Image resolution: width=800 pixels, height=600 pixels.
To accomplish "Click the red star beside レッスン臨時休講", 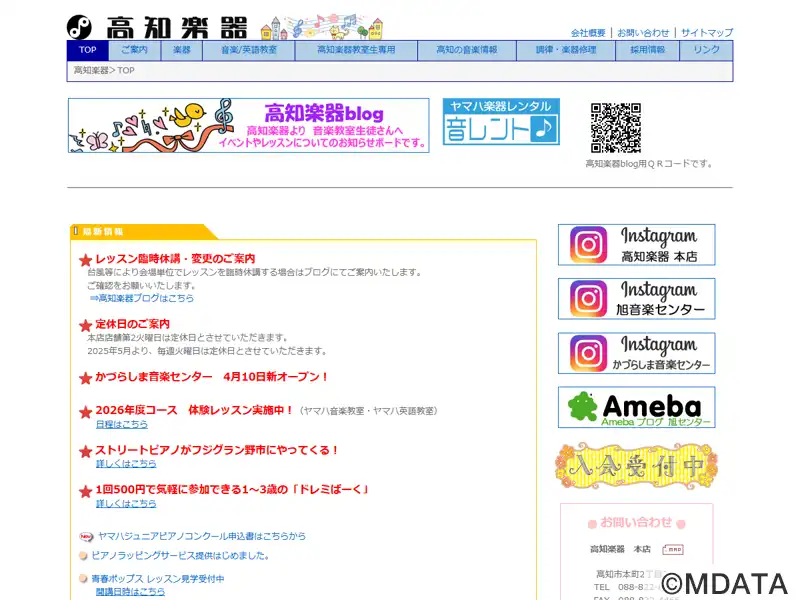I will [85, 260].
